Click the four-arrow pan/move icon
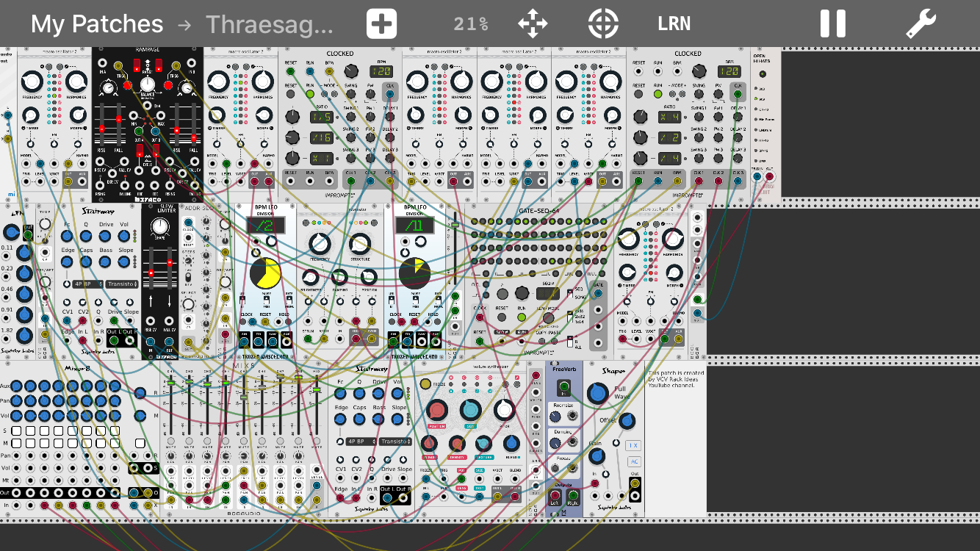The image size is (980, 551). [x=533, y=24]
